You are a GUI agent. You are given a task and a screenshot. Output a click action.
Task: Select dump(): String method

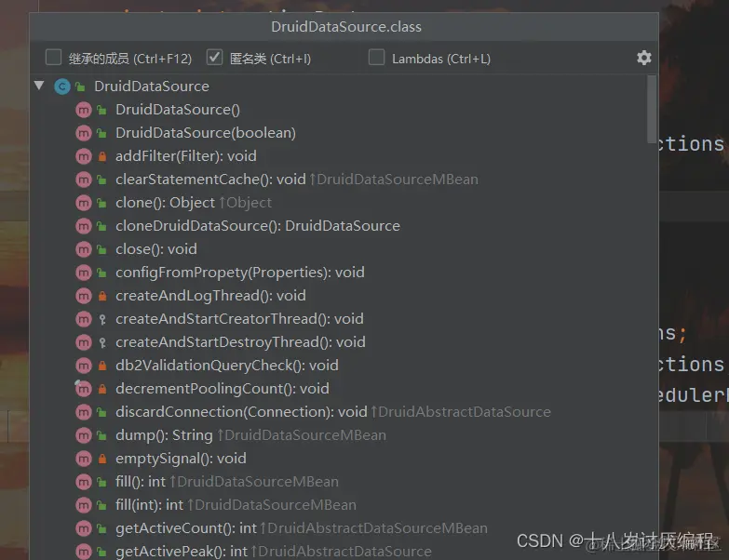(x=164, y=435)
